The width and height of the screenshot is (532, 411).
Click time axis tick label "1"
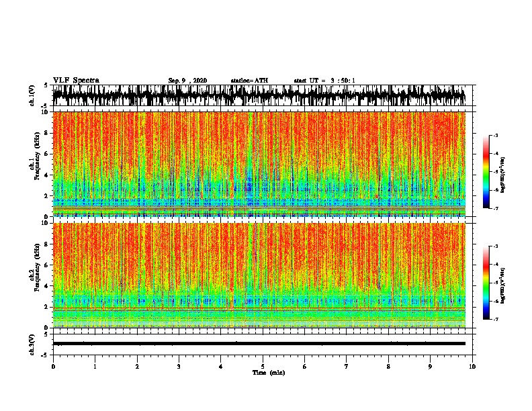(x=95, y=367)
